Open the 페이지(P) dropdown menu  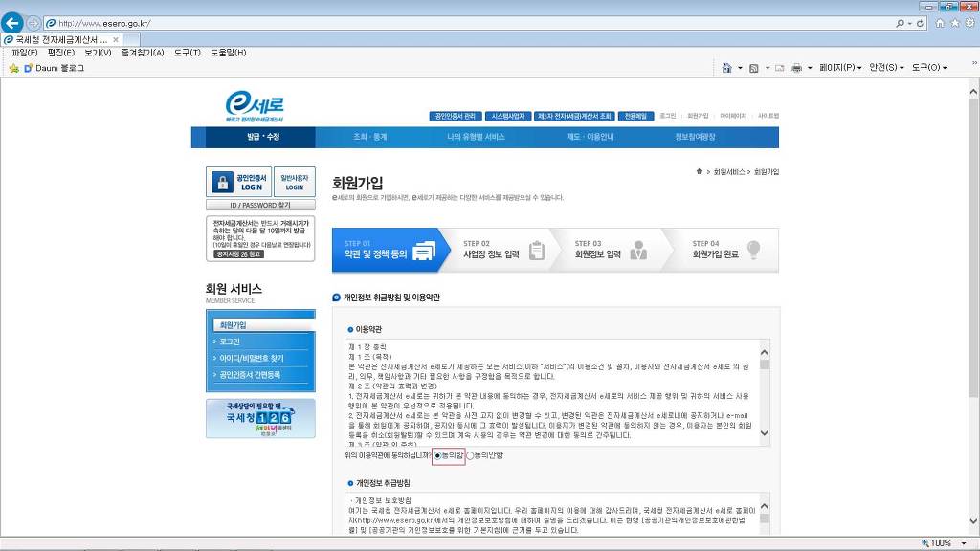[x=840, y=68]
